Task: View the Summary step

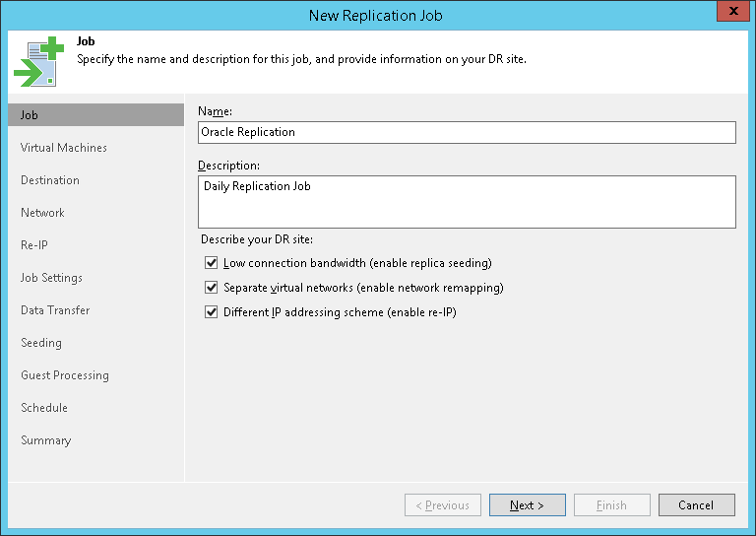Action: tap(46, 440)
